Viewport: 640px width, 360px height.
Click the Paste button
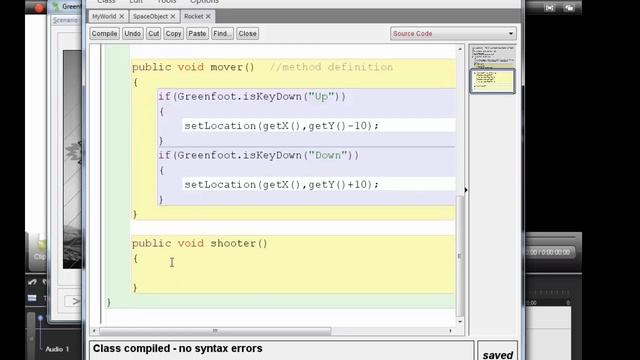point(197,33)
